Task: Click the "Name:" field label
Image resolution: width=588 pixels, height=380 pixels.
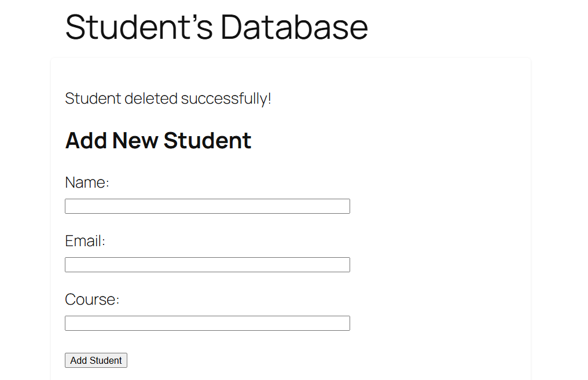Action: click(87, 182)
